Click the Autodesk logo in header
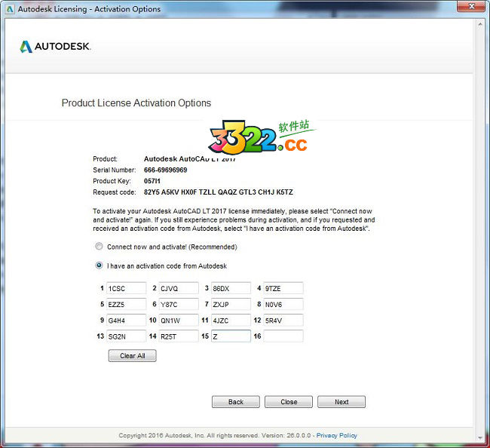 point(55,47)
